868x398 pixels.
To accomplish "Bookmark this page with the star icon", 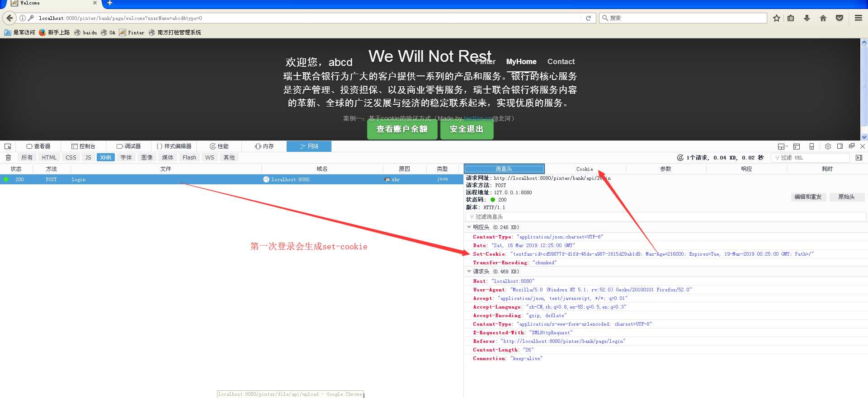I will click(777, 18).
